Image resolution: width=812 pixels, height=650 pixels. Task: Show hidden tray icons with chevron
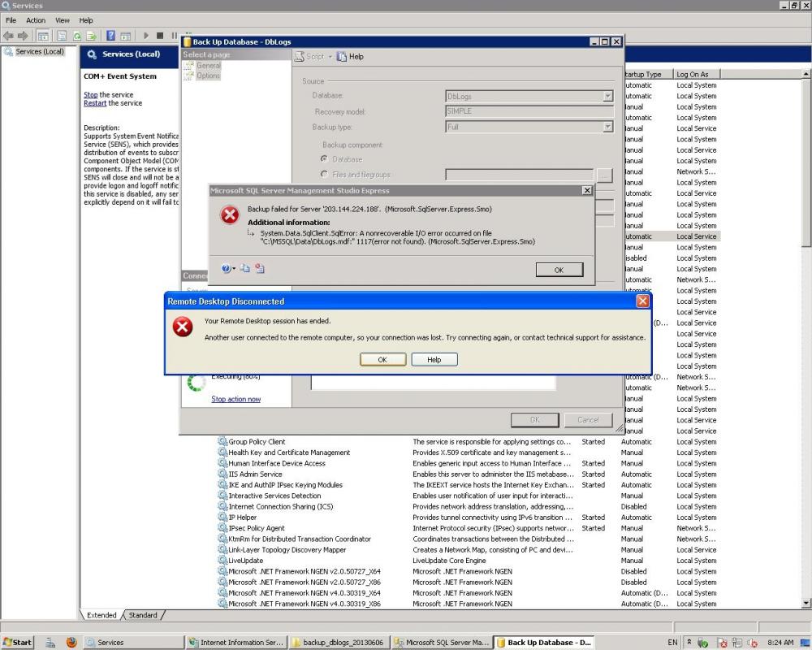point(689,642)
